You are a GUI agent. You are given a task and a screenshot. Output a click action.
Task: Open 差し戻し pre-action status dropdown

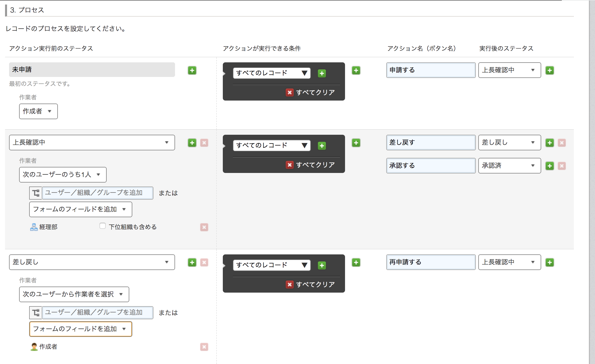[92, 262]
